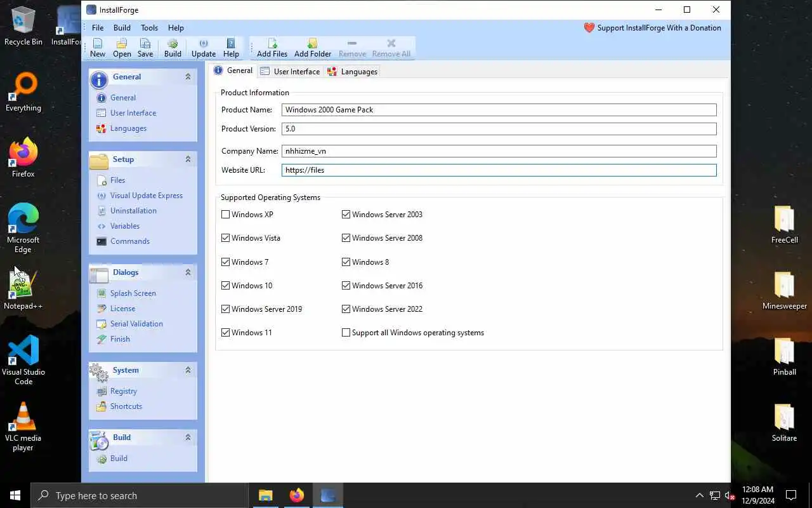
Task: Open the Files setup page
Action: pos(117,180)
